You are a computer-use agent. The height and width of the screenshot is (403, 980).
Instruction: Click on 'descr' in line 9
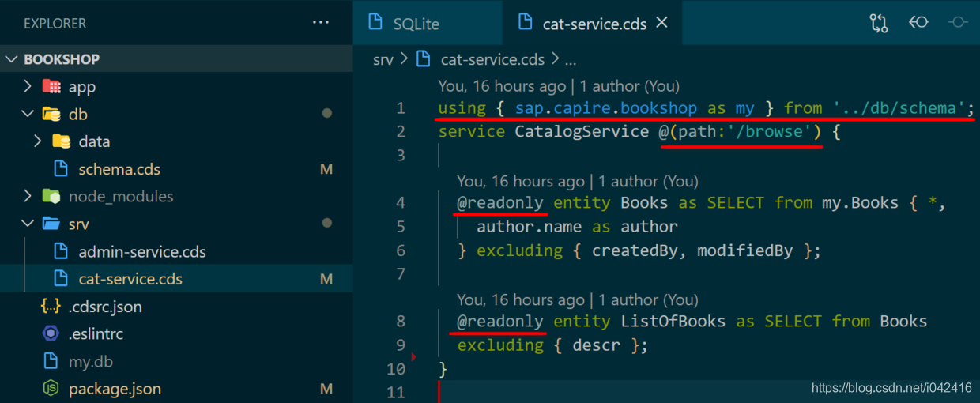[x=596, y=345]
